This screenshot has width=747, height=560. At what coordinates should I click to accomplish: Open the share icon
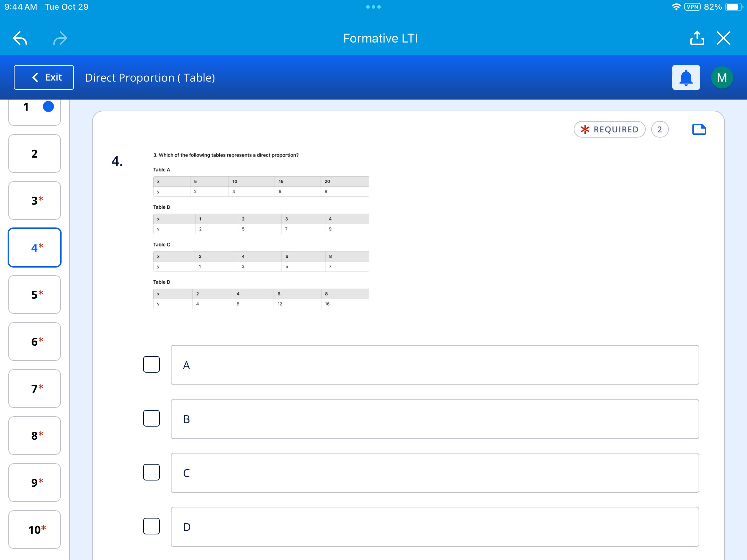click(x=697, y=38)
